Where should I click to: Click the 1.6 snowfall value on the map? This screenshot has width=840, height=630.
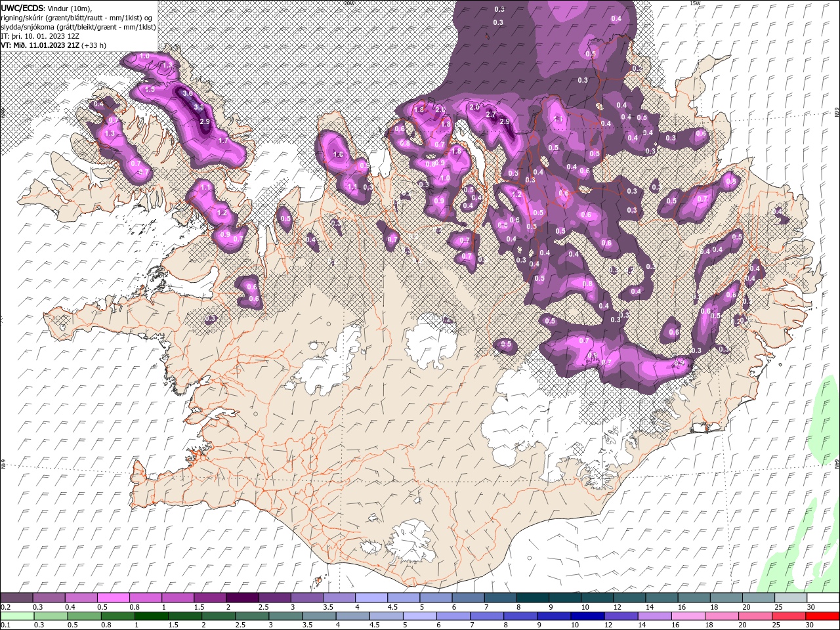point(339,155)
